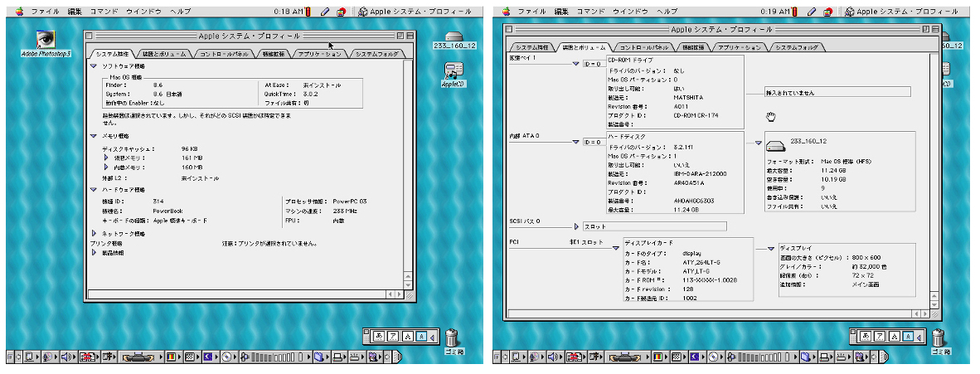Image resolution: width=980 pixels, height=374 pixels.
Task: Select hiragana あ mode in right input palette
Action: 864,337
